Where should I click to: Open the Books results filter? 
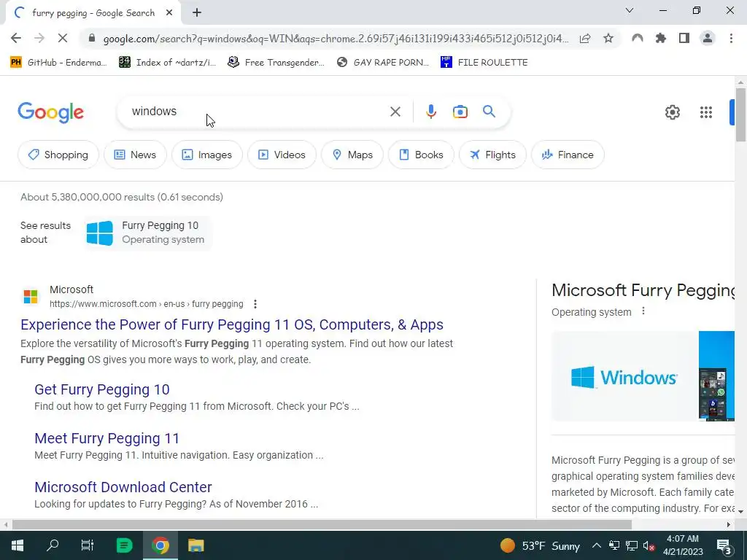421,155
